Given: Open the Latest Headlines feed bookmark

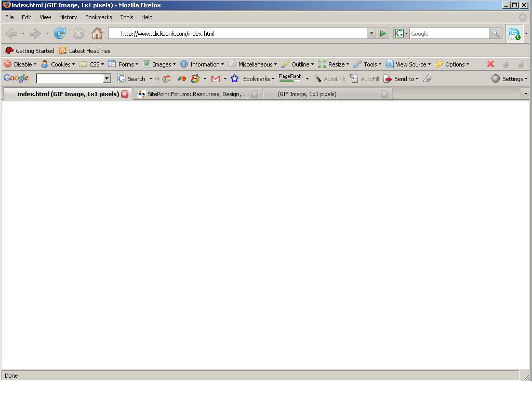Looking at the screenshot, I should [x=85, y=51].
